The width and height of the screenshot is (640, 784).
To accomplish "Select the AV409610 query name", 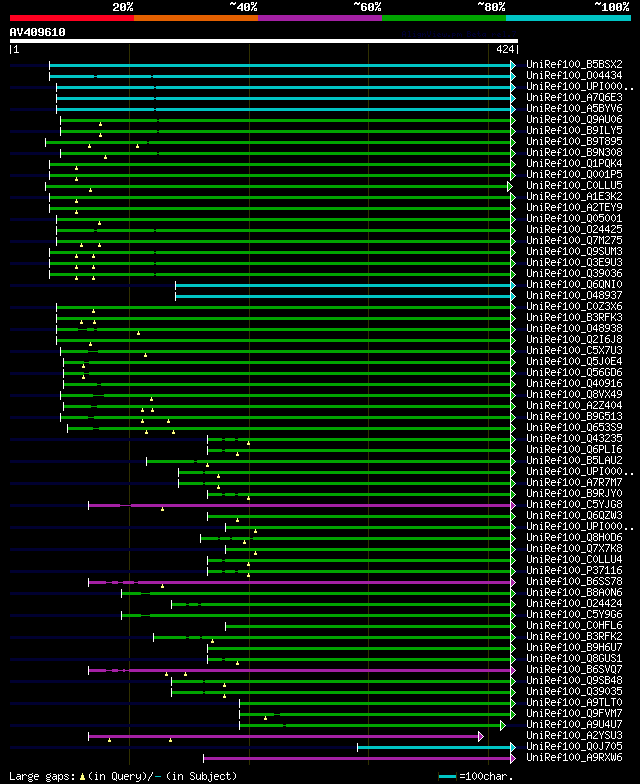I will [38, 32].
